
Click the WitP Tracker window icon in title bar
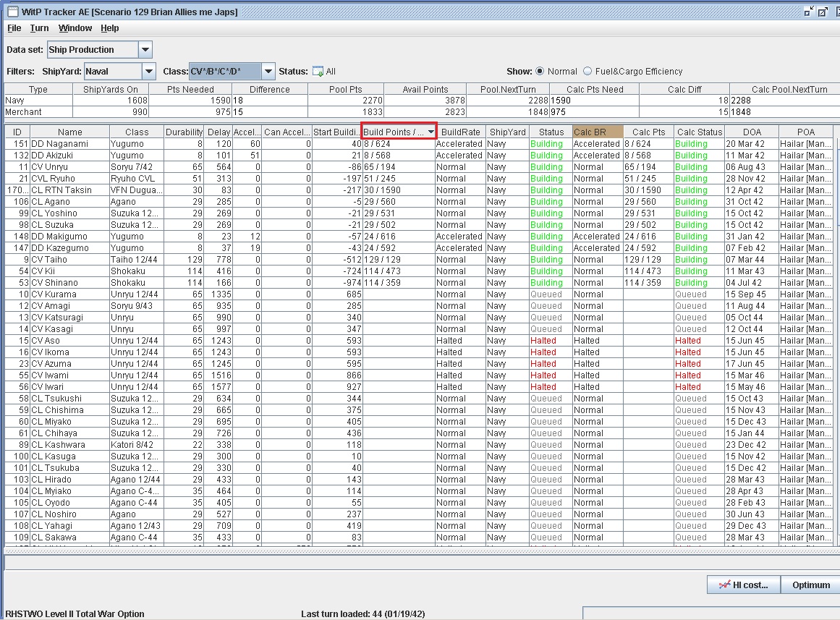12,12
